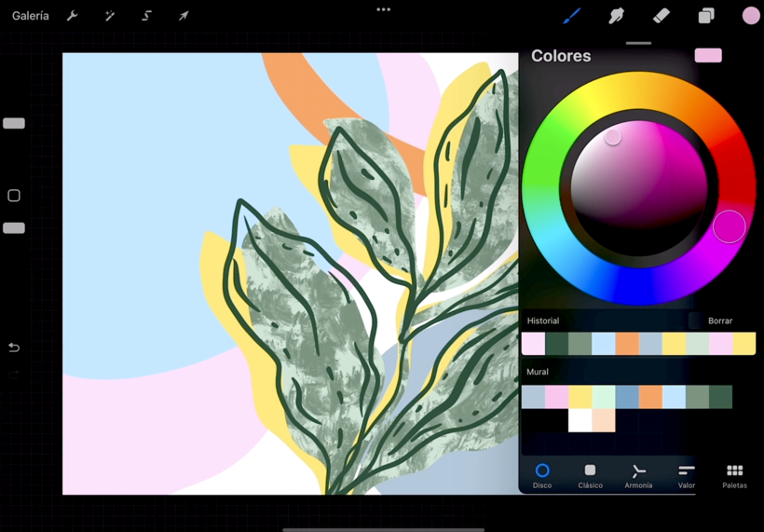Tap the hue ring magenta handle

click(x=729, y=226)
